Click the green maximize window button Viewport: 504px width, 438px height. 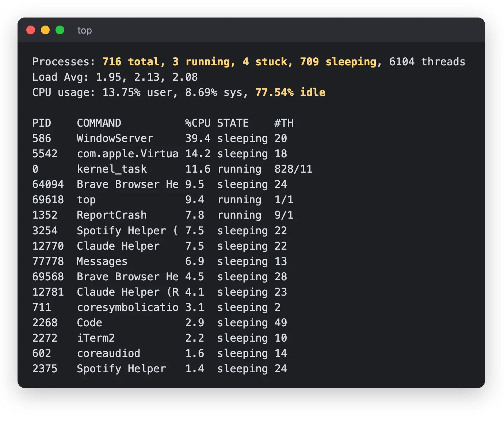click(60, 30)
